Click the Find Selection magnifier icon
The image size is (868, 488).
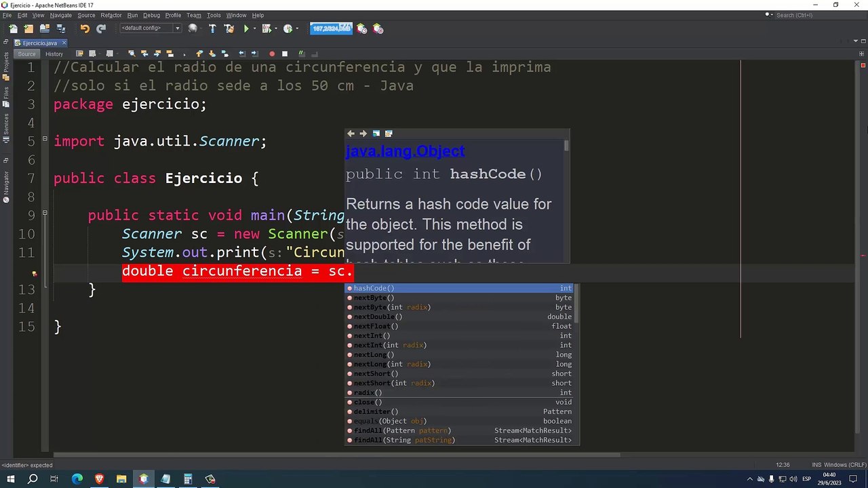tap(132, 54)
